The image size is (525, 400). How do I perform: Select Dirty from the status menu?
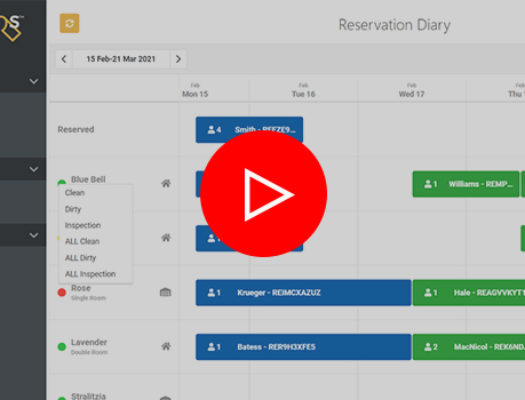tap(73, 209)
